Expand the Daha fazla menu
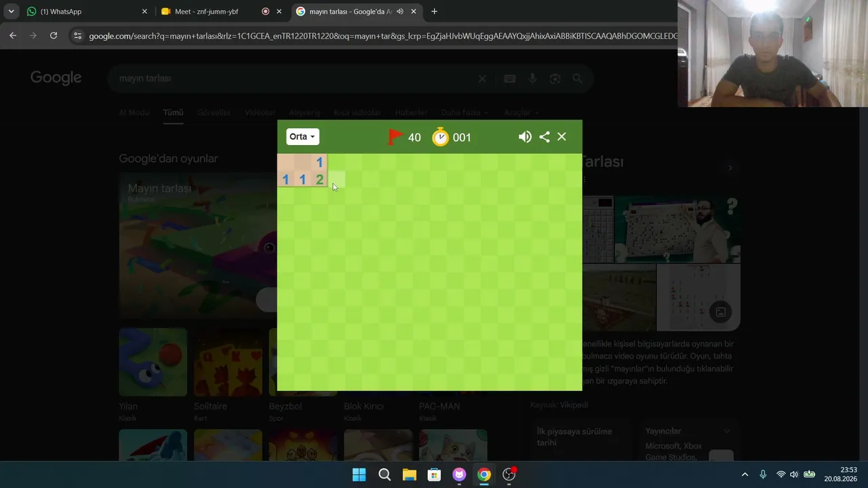The width and height of the screenshot is (868, 488). point(465,113)
